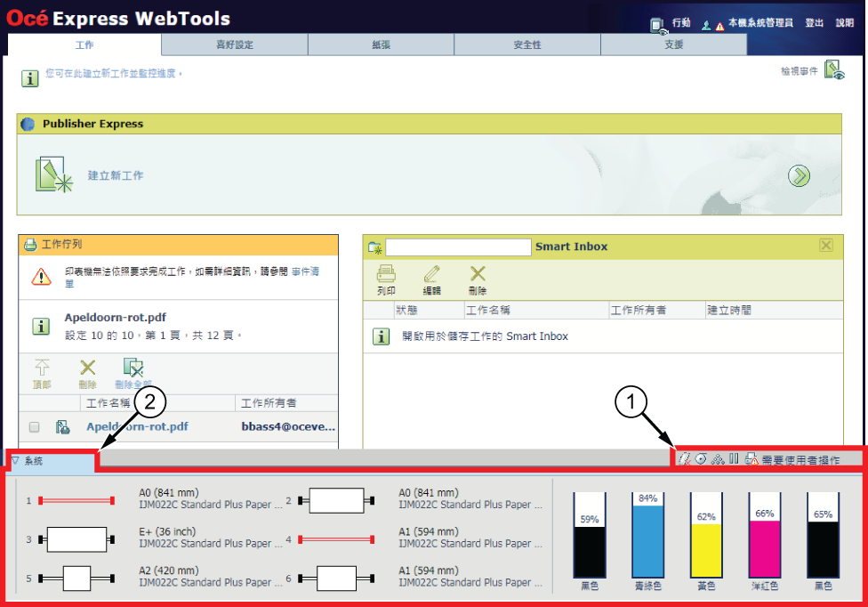Open the 事件清單 link in warning message
868x607 pixels.
coord(305,271)
